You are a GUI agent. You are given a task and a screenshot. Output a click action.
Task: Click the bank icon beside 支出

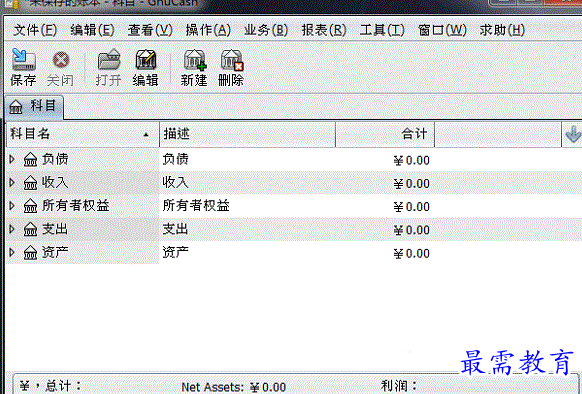(30, 229)
